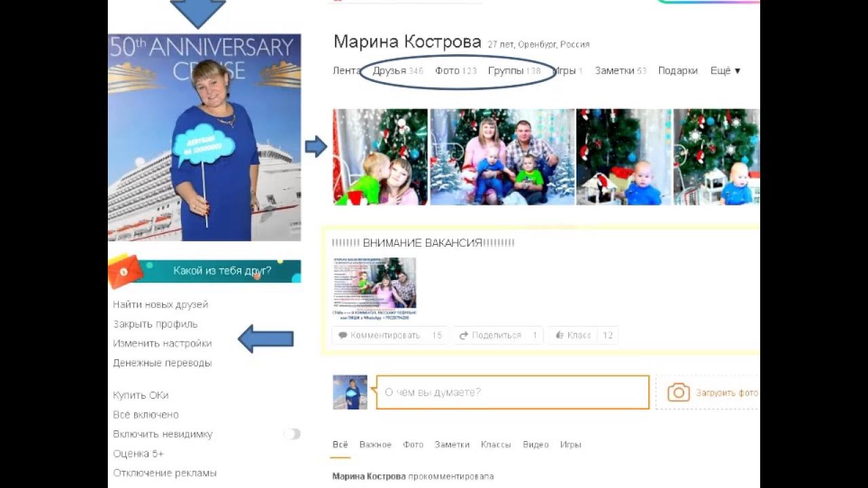Click the thumbs-up Класс icon
The height and width of the screenshot is (488, 868).
[x=559, y=335]
